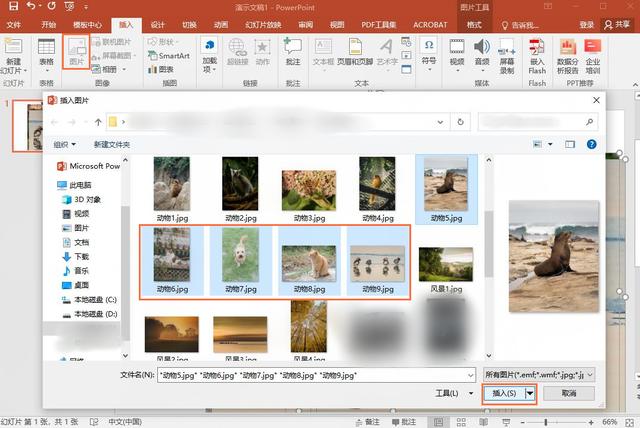Click the refresh icon beside the address bar

click(x=458, y=122)
